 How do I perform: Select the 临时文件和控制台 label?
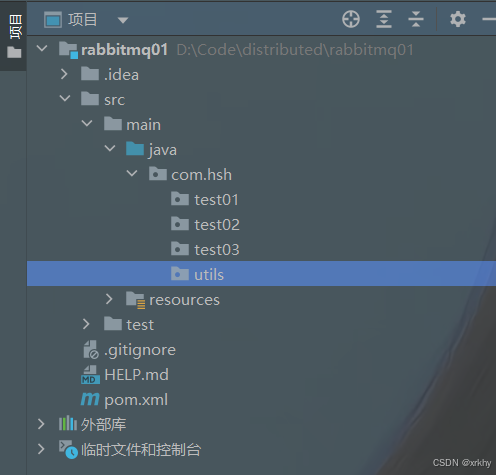click(x=141, y=450)
